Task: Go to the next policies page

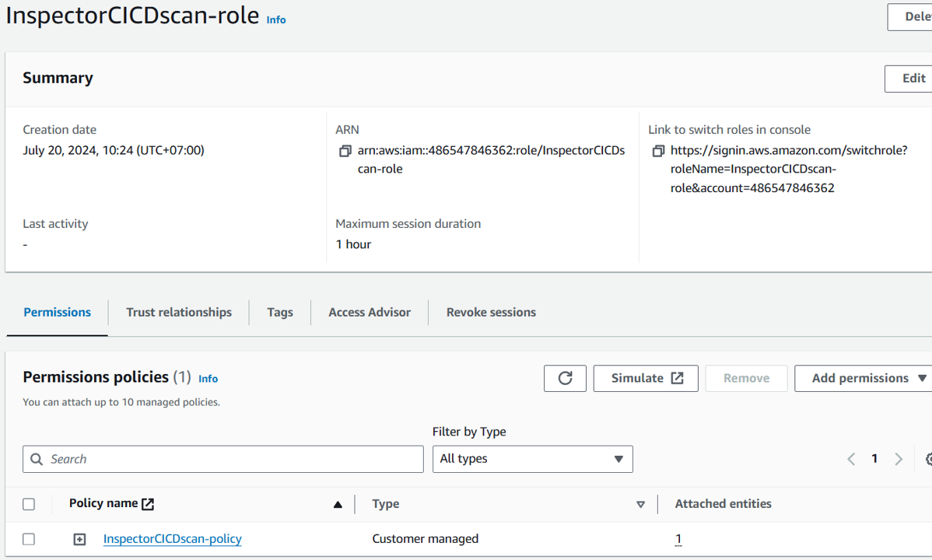Action: click(x=898, y=459)
